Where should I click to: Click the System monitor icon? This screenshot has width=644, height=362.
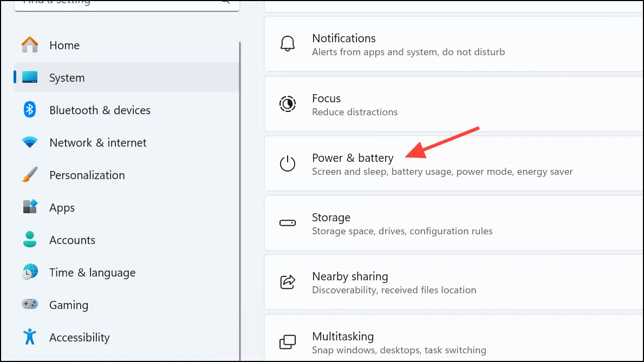(30, 77)
